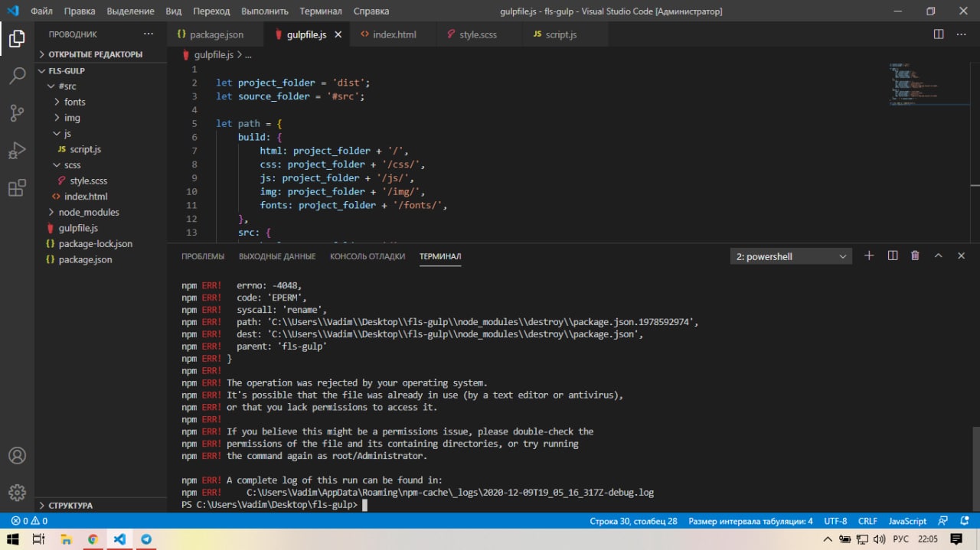The height and width of the screenshot is (550, 980).
Task: Open File Explorer from the taskbar
Action: coord(65,539)
